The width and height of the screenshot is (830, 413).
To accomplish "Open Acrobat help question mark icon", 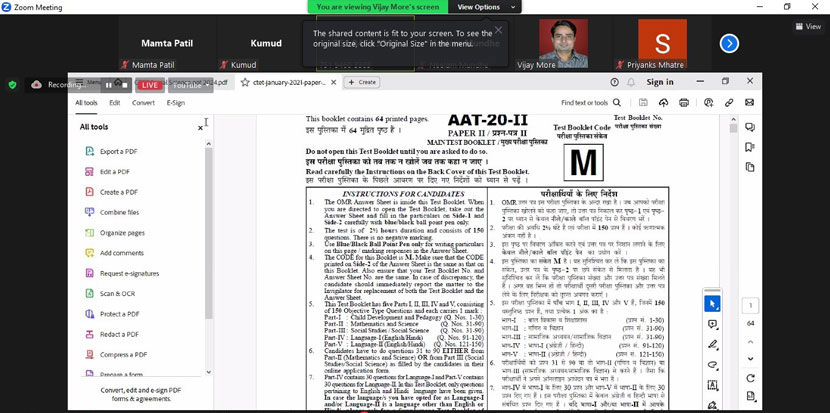I will 615,82.
